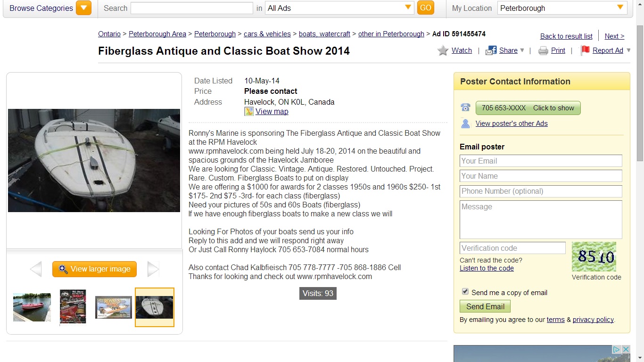This screenshot has width=644, height=362.
Task: Open the My Location Peterborough dropdown
Action: pos(562,8)
